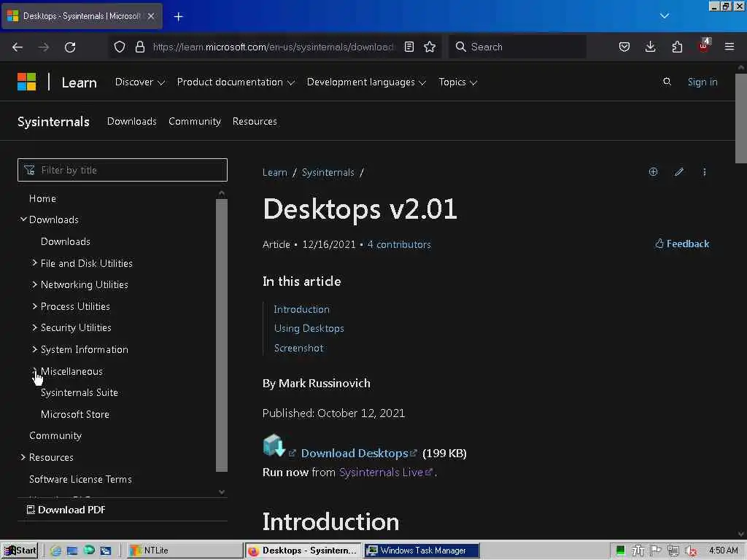Click the Microsoft logo in the header

(27, 82)
